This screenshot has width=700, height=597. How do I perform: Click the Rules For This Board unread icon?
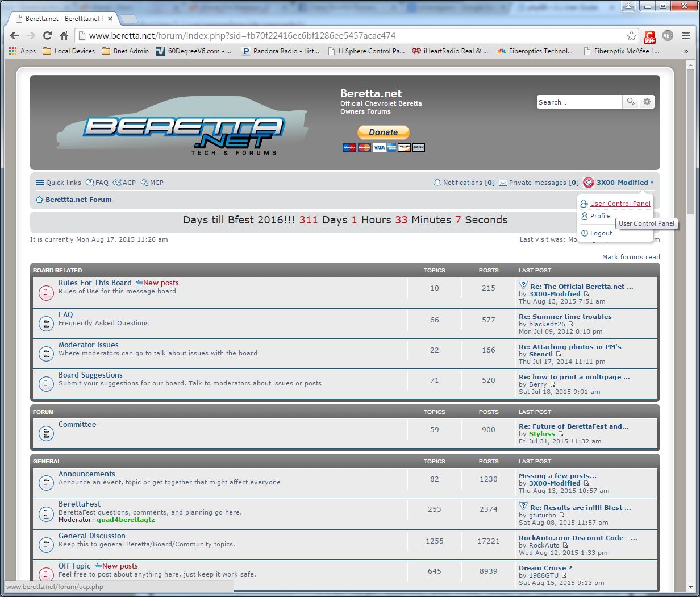[46, 293]
